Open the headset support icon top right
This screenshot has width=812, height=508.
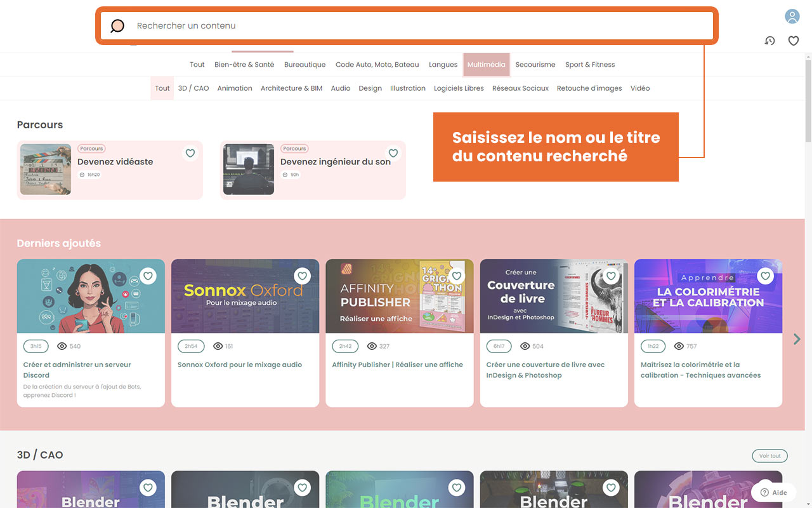click(769, 40)
